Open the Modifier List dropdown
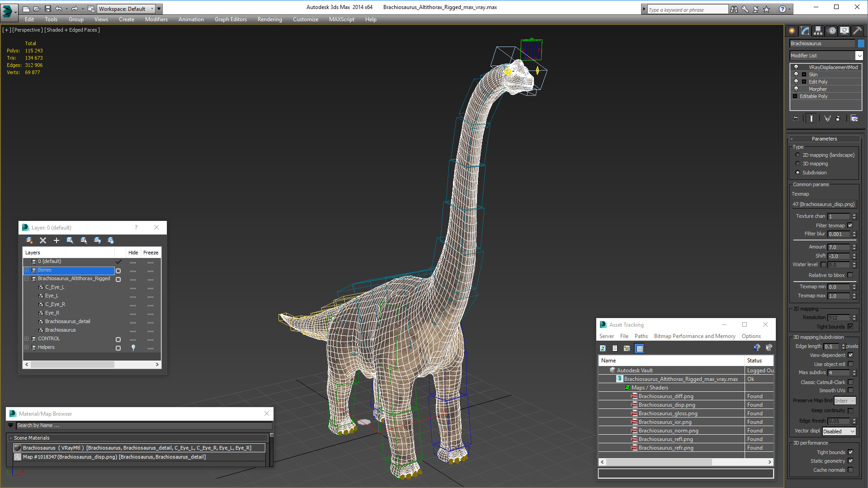868x488 pixels. click(x=859, y=56)
